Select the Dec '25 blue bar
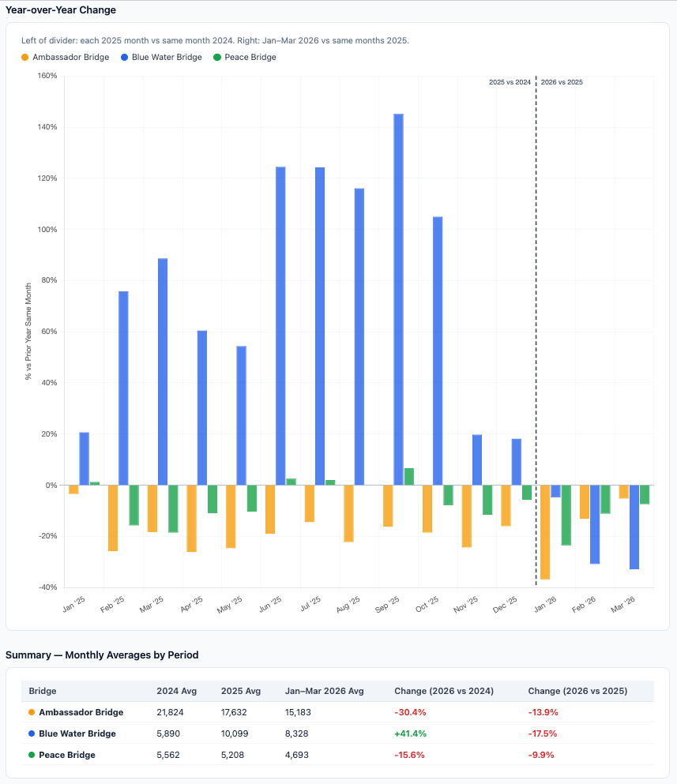 (517, 462)
